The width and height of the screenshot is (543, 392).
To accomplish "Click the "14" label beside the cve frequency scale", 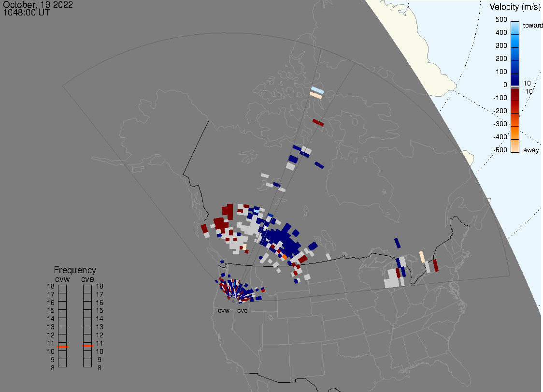I will tap(100, 319).
